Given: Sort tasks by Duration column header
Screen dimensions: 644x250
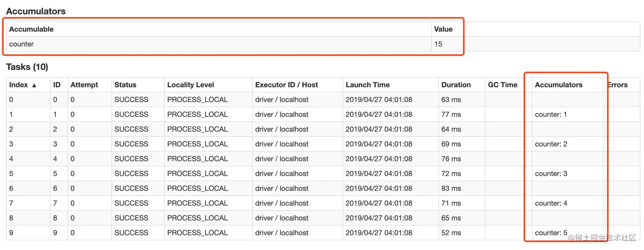Looking at the screenshot, I should [x=456, y=85].
